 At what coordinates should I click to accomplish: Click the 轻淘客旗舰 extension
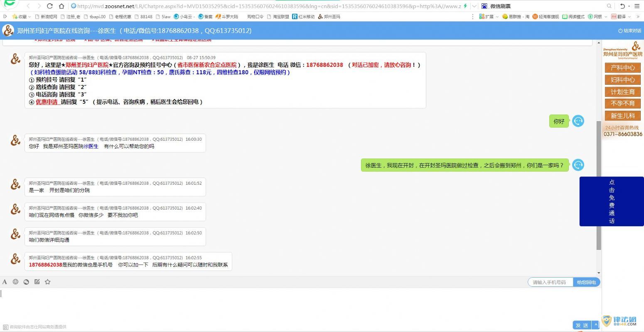pyautogui.click(x=546, y=17)
